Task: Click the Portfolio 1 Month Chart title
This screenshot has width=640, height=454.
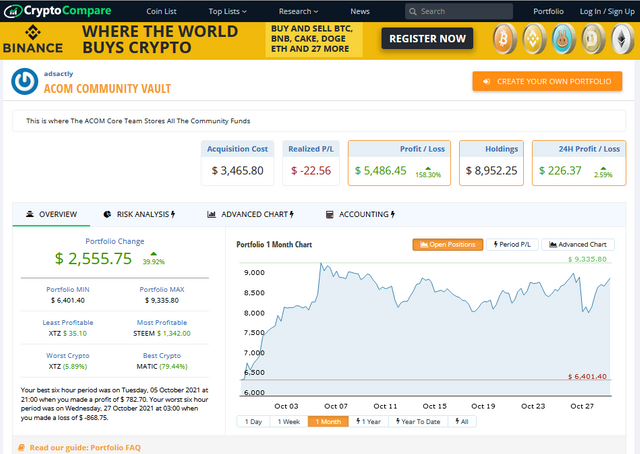Action: 274,245
